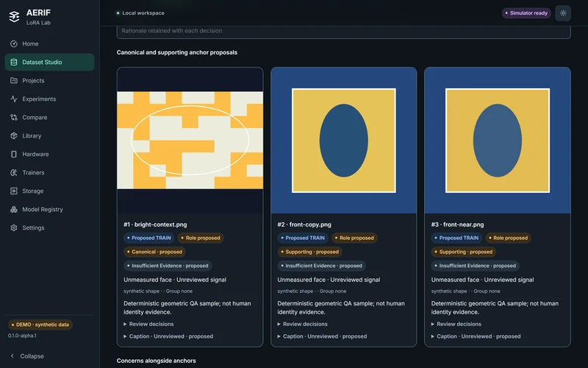Expand Caption details for bright-context.png
588x368 pixels.
tap(168, 336)
